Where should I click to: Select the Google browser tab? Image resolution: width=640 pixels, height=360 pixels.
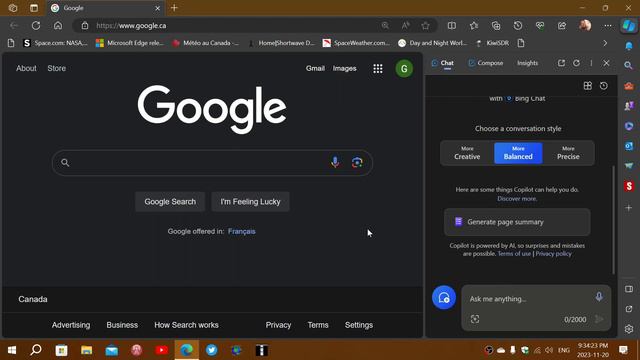106,8
